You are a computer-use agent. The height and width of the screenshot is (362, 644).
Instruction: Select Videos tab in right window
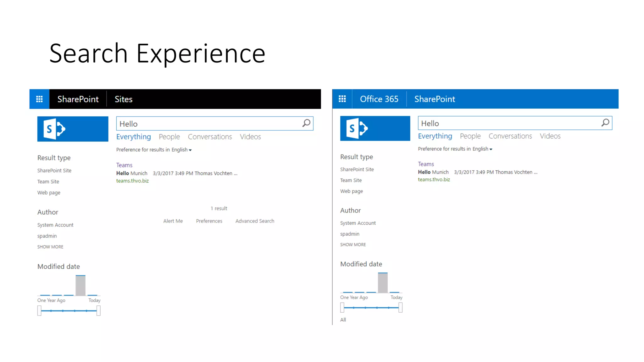click(550, 136)
